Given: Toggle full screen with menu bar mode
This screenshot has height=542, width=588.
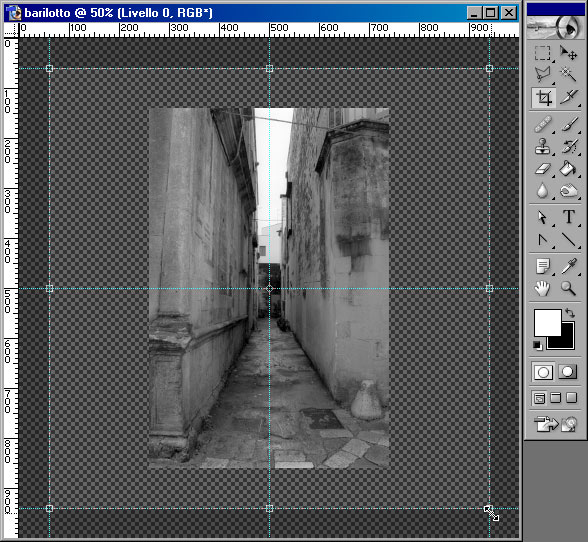Looking at the screenshot, I should pos(555,398).
